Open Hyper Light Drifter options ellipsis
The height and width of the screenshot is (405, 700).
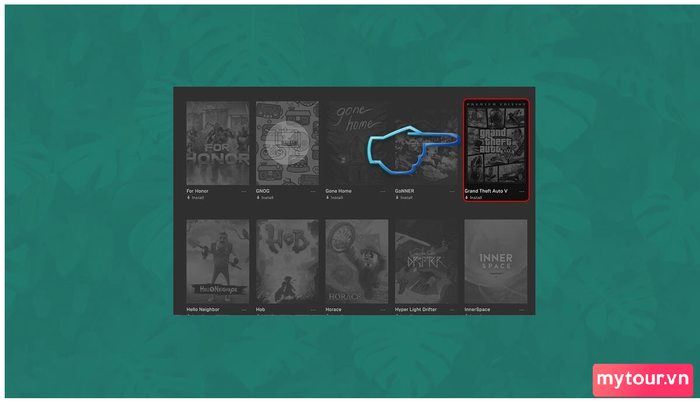(x=453, y=309)
